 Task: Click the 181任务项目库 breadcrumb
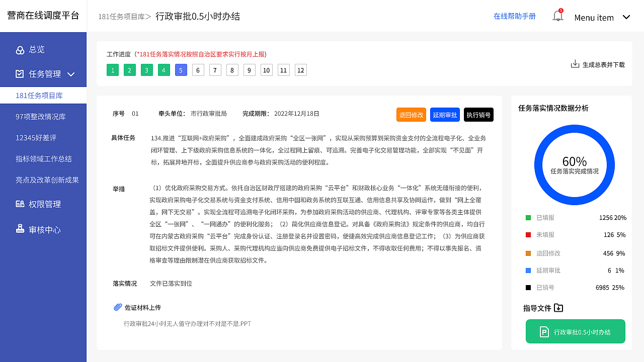[121, 17]
